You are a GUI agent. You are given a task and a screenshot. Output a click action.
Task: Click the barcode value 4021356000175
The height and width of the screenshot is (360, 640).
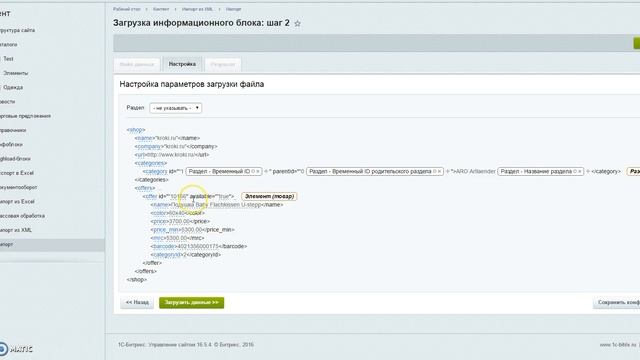point(198,247)
